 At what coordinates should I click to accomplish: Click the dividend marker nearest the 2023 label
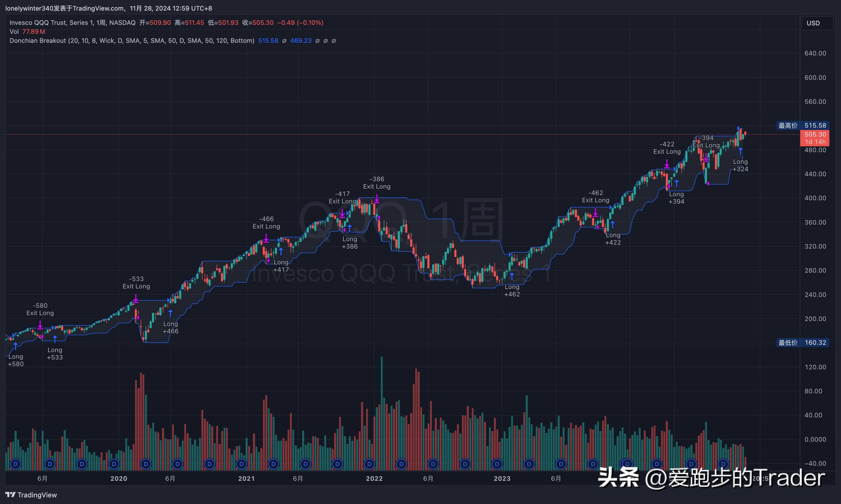(497, 464)
